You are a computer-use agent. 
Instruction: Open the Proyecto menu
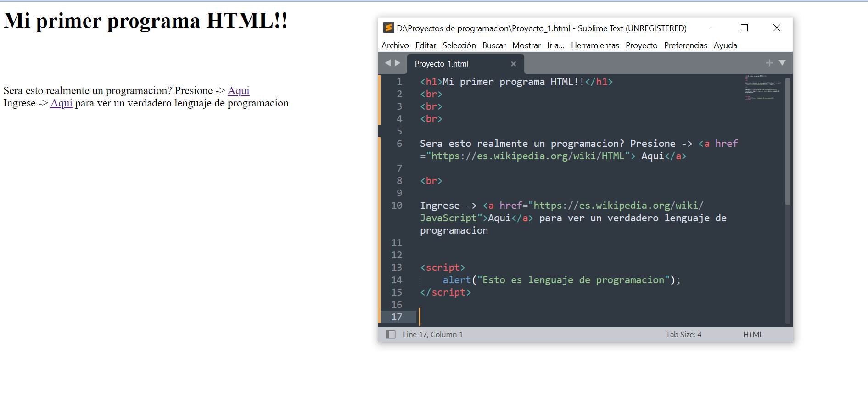(641, 45)
